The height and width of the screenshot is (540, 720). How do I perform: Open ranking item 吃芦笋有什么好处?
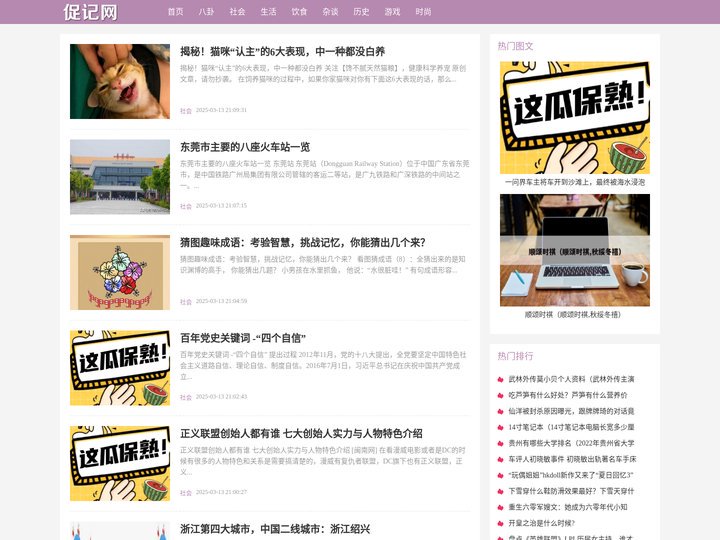[x=568, y=395]
